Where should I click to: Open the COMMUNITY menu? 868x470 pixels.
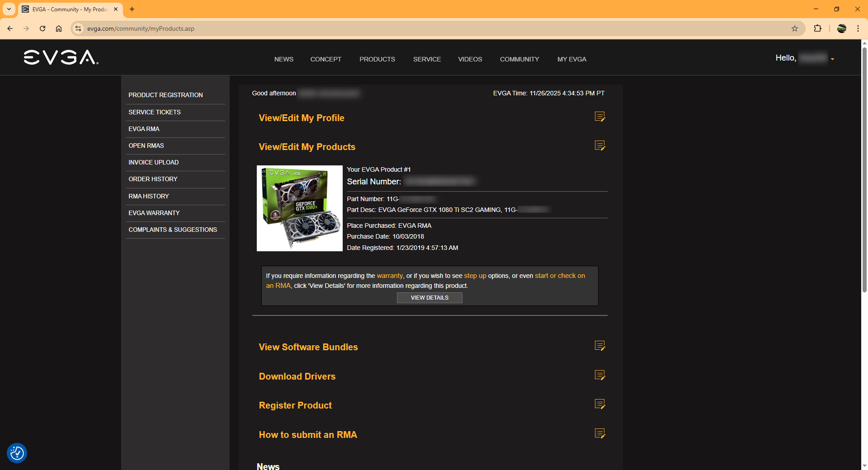tap(519, 59)
